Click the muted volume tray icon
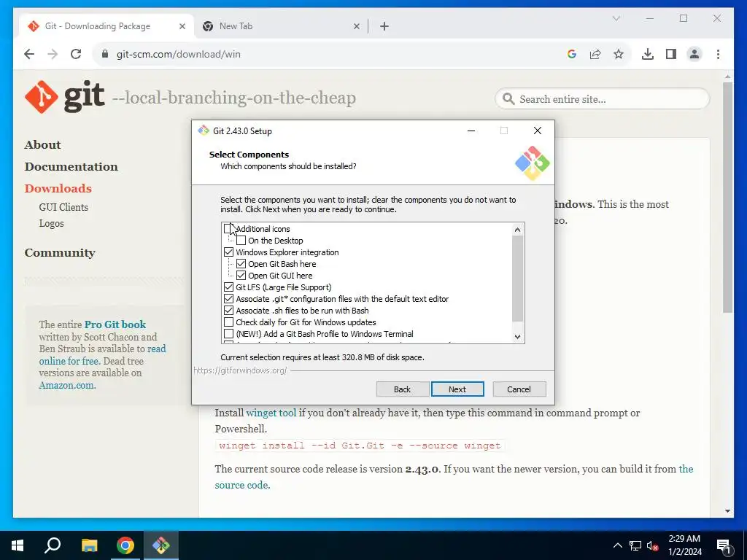This screenshot has height=560, width=747. 652,545
